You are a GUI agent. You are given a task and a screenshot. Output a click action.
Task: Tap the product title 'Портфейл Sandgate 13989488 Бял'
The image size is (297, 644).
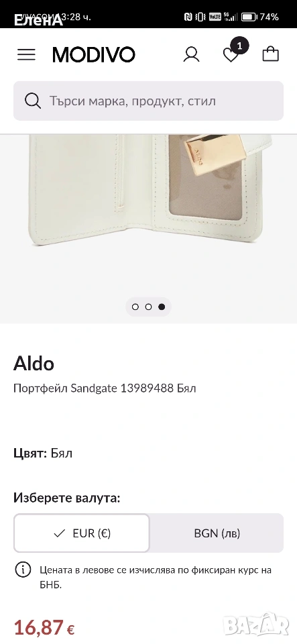[x=105, y=388]
